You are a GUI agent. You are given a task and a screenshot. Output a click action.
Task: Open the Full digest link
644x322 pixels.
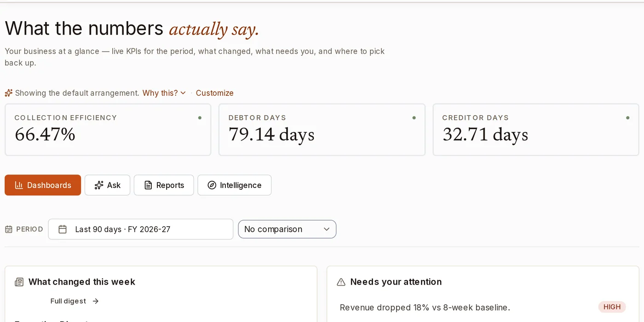tap(75, 301)
